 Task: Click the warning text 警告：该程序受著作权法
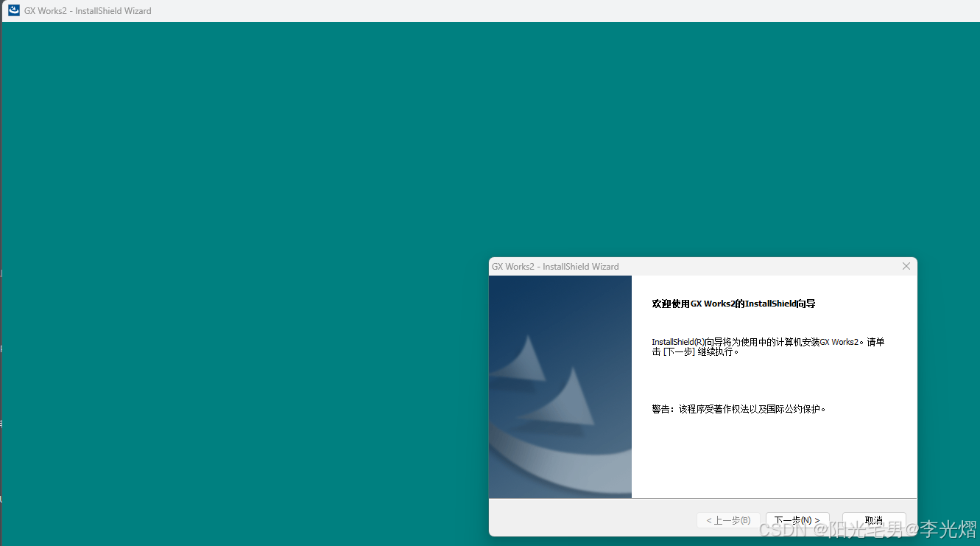(738, 409)
